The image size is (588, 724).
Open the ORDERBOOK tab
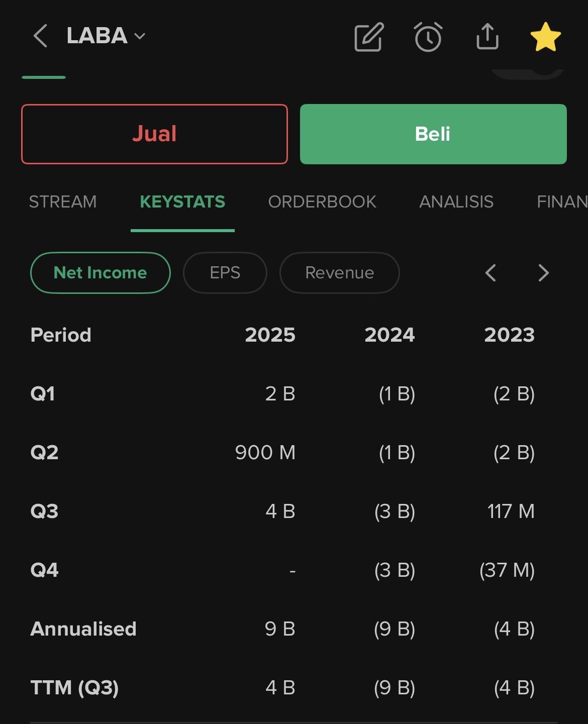(322, 202)
